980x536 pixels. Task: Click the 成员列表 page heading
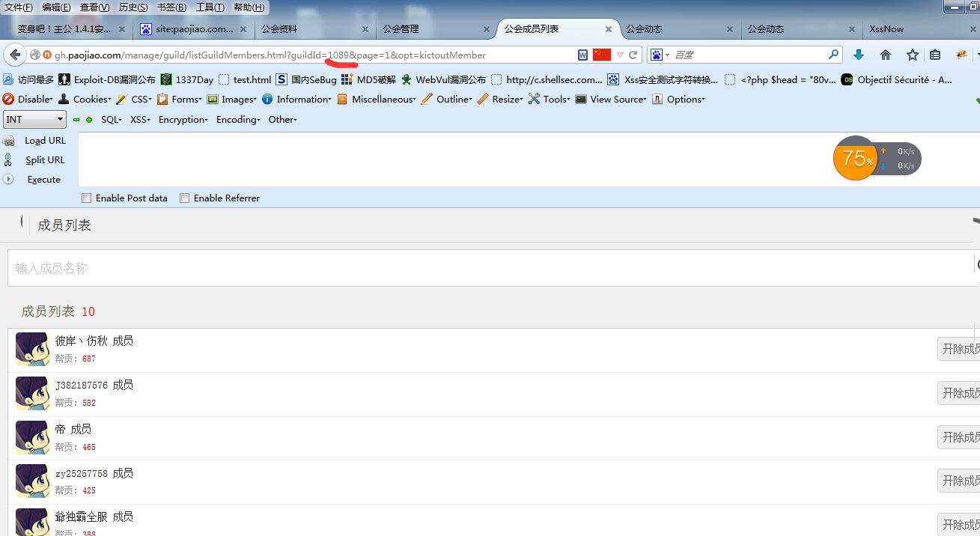[x=64, y=225]
